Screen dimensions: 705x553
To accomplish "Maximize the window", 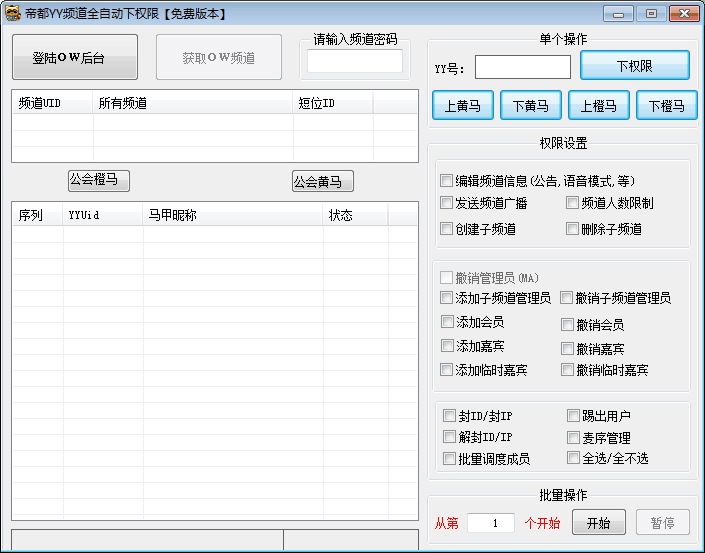I will click(x=651, y=14).
